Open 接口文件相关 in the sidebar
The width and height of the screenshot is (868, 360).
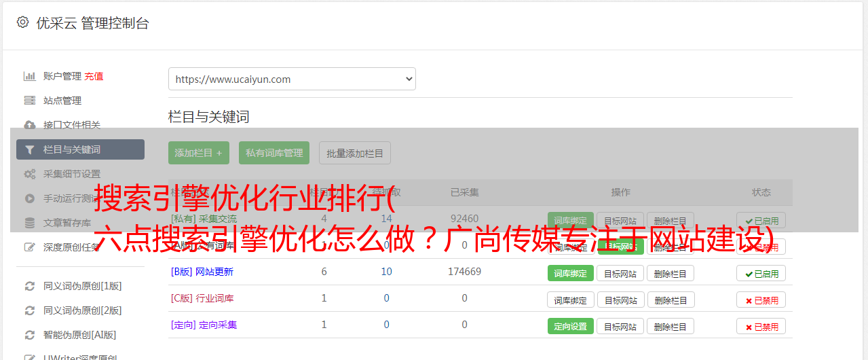pyautogui.click(x=72, y=125)
